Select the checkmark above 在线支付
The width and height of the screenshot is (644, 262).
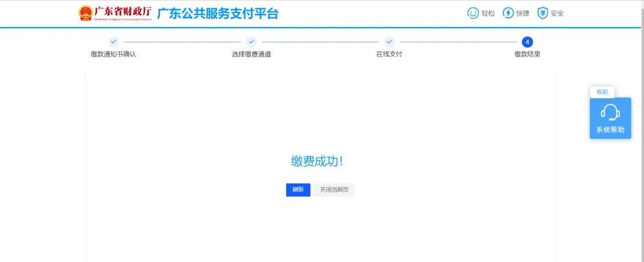click(389, 41)
